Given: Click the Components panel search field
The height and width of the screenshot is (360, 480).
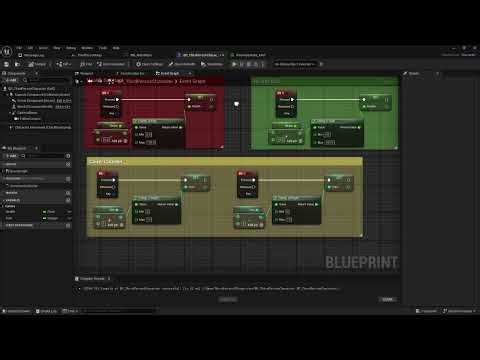Looking at the screenshot, I should (x=47, y=80).
